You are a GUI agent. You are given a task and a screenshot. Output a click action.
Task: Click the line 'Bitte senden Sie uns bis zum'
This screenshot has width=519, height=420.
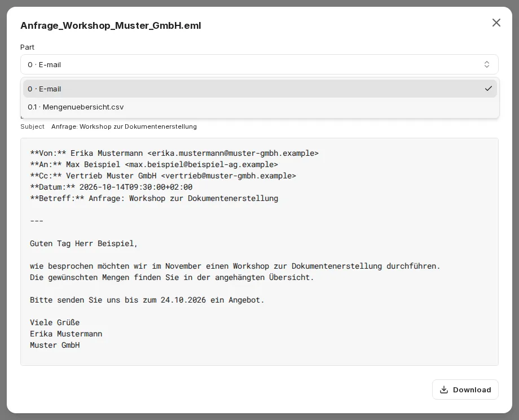click(x=147, y=300)
